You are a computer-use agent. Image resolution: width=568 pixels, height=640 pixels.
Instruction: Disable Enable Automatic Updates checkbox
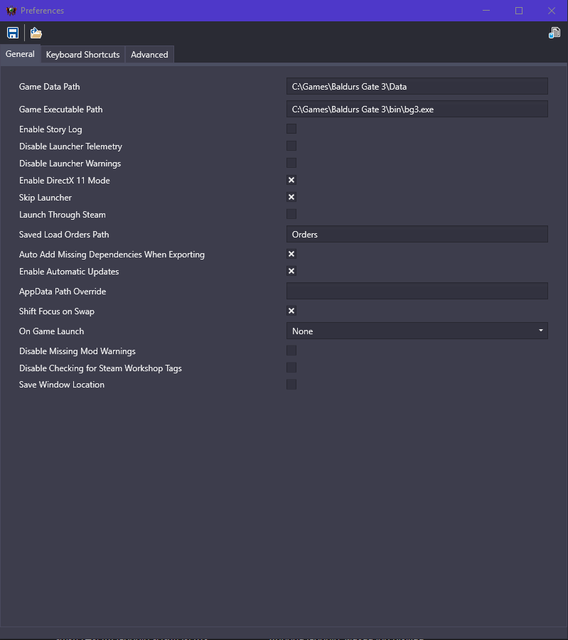click(291, 271)
